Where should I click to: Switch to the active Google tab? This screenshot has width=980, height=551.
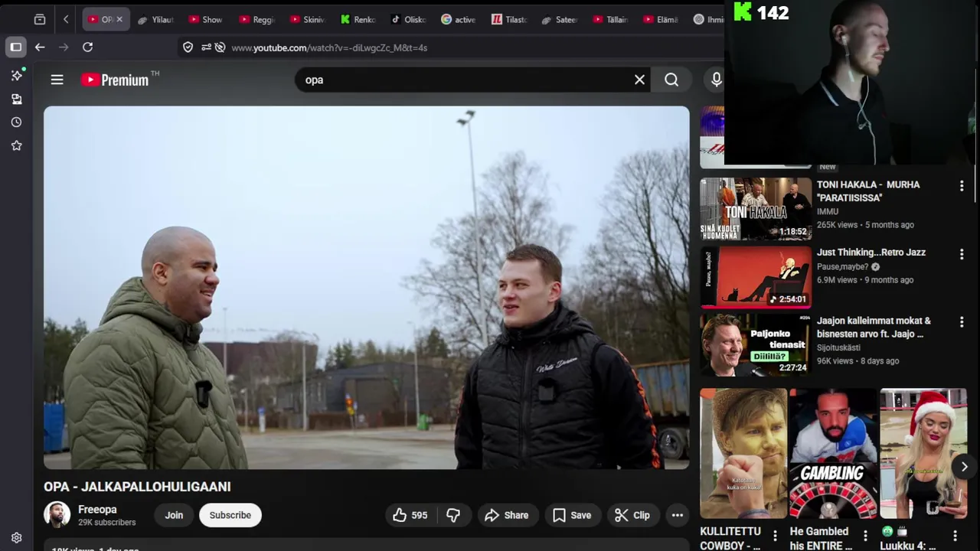(x=459, y=19)
